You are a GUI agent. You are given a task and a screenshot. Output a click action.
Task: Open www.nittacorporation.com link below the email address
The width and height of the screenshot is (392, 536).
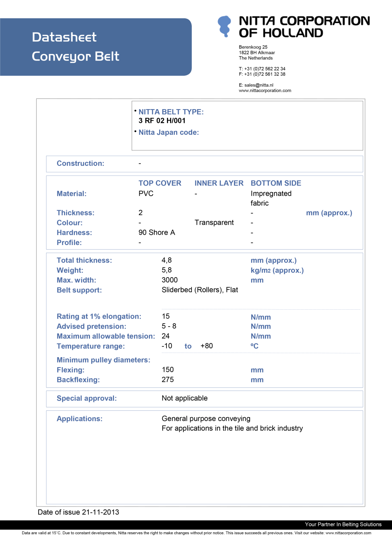point(265,91)
